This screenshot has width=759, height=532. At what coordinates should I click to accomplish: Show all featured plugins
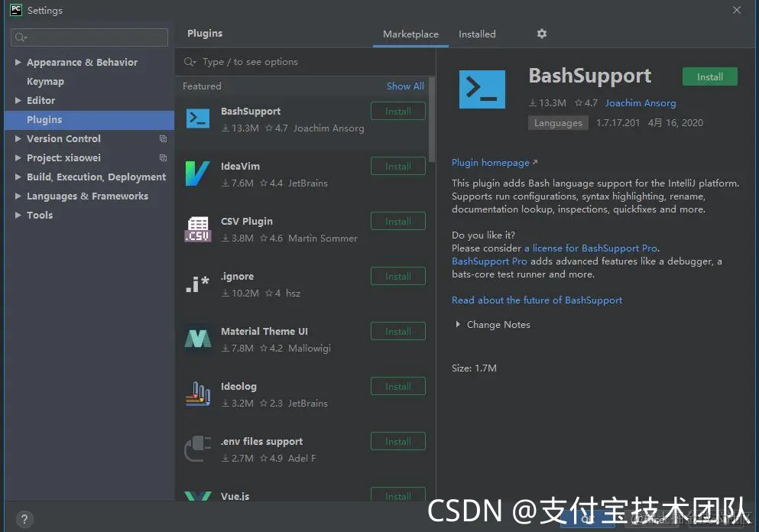pos(405,86)
